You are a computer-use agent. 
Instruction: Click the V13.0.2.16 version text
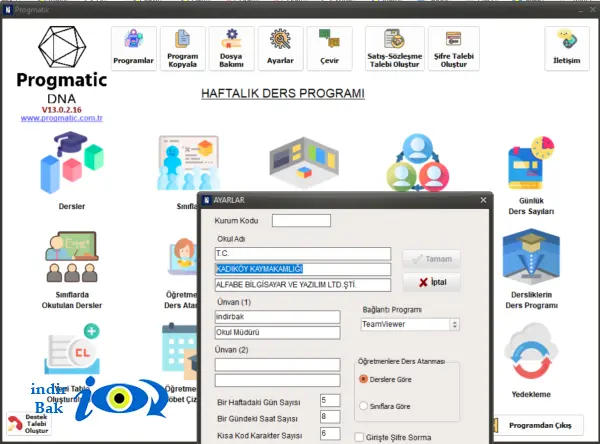coord(62,110)
